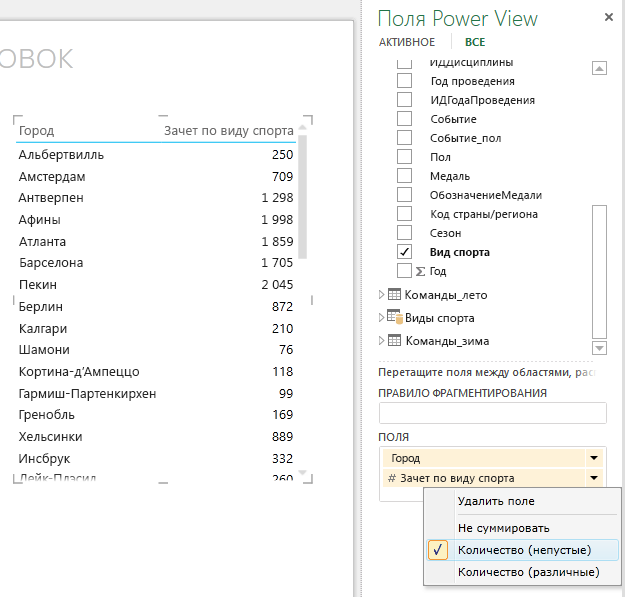
Task: Click the field list scroll up arrow
Action: [599, 68]
